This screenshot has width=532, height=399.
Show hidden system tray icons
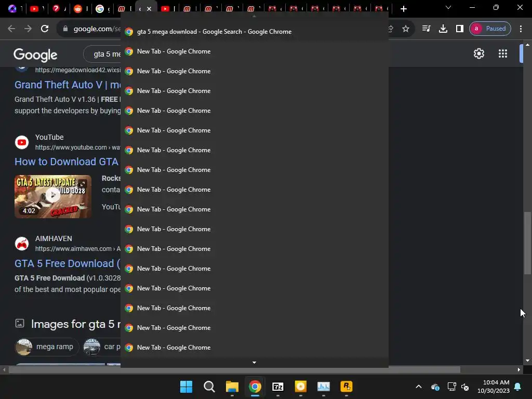(419, 387)
